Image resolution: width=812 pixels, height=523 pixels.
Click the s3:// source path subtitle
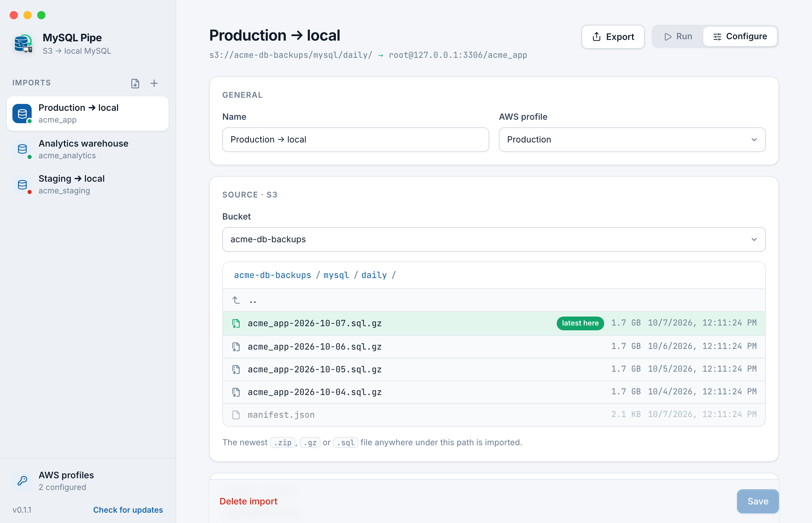click(x=291, y=55)
